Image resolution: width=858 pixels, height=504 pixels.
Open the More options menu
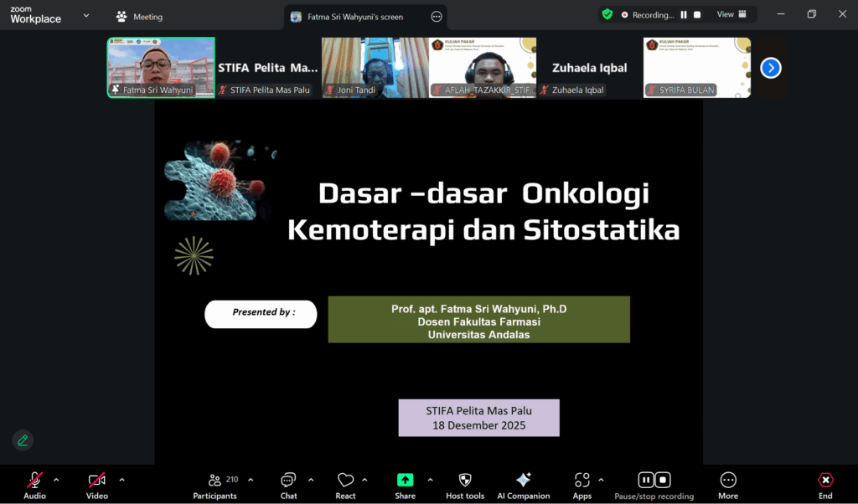[728, 484]
